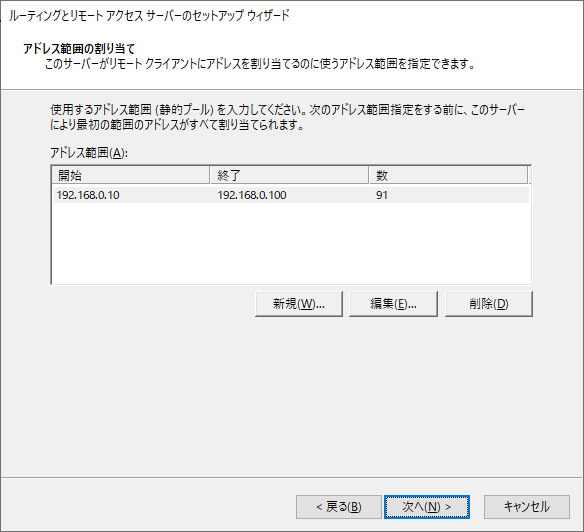Sort by the 終了 column header
Screen dimensions: 584x532
[x=289, y=175]
